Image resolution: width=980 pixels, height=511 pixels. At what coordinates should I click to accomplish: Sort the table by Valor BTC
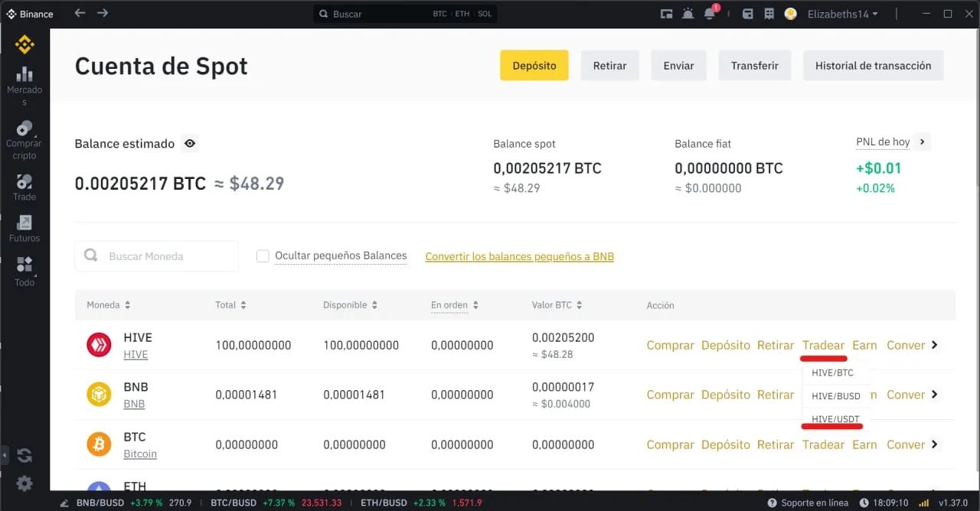tap(557, 304)
